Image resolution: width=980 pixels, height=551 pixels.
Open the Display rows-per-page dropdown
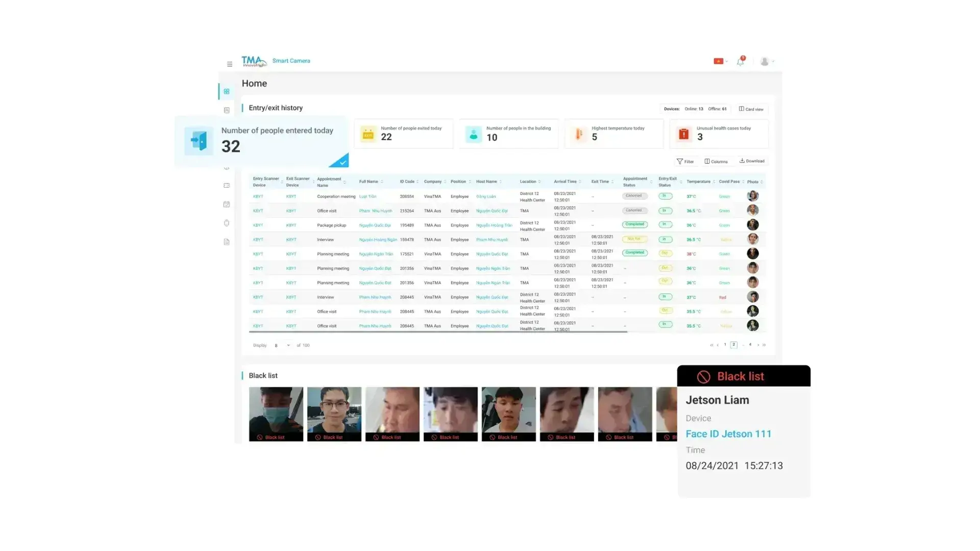(282, 345)
